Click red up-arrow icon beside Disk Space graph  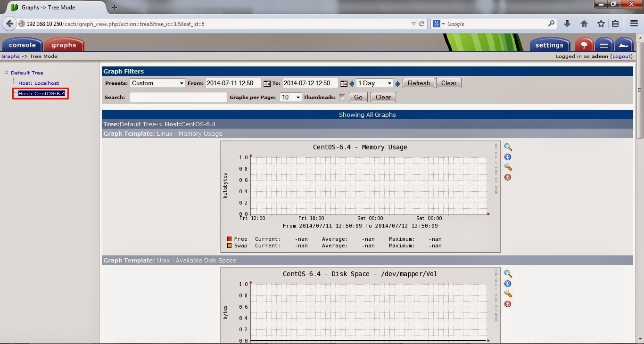click(508, 304)
